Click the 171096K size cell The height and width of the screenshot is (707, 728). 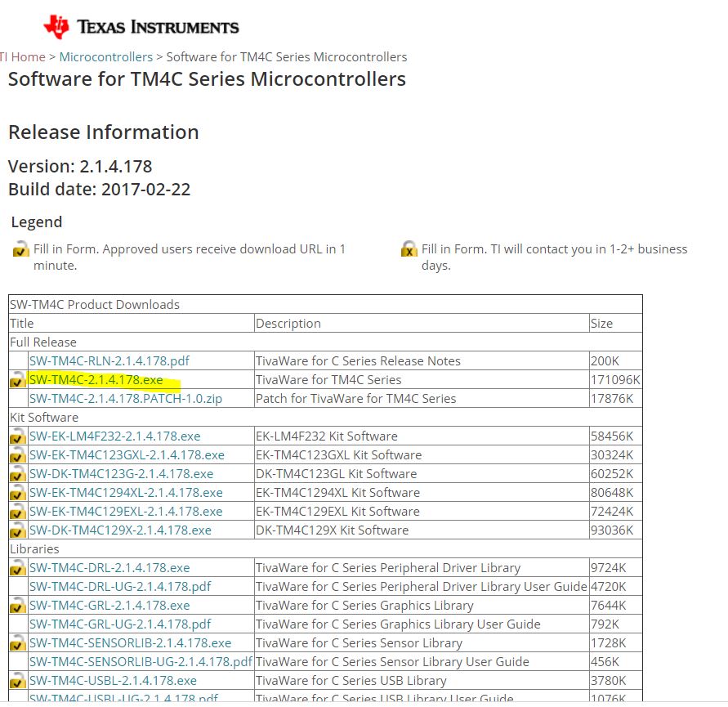(x=615, y=379)
